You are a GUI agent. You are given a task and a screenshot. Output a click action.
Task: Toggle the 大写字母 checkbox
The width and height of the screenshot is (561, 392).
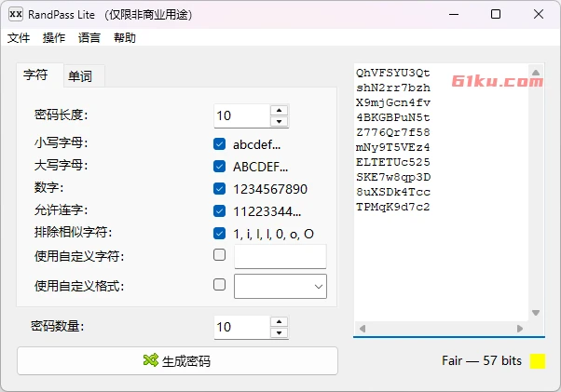point(219,166)
